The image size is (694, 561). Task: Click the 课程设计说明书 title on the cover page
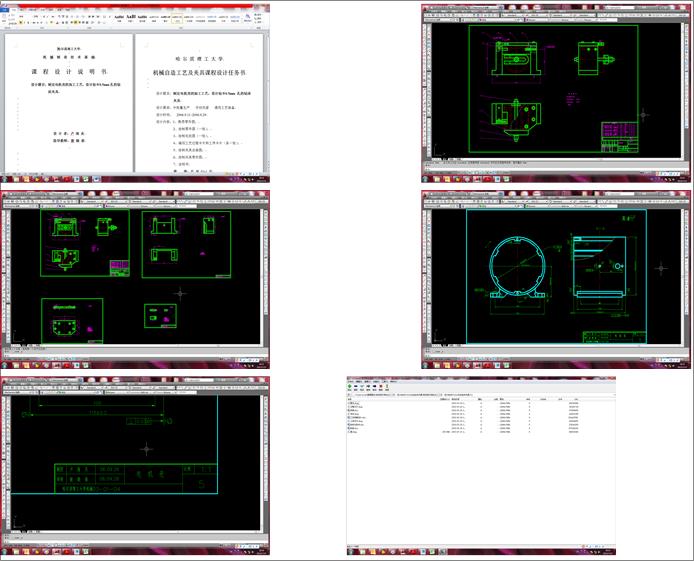click(x=69, y=71)
